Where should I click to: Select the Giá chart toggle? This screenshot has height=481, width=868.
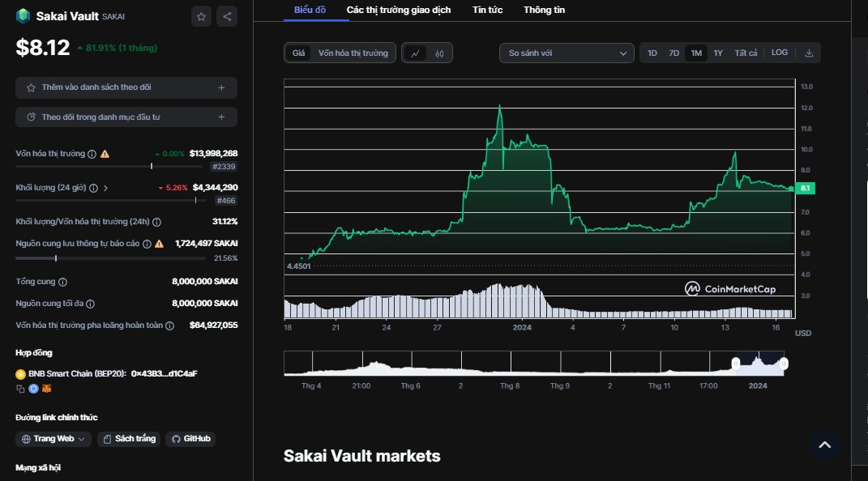tap(299, 53)
